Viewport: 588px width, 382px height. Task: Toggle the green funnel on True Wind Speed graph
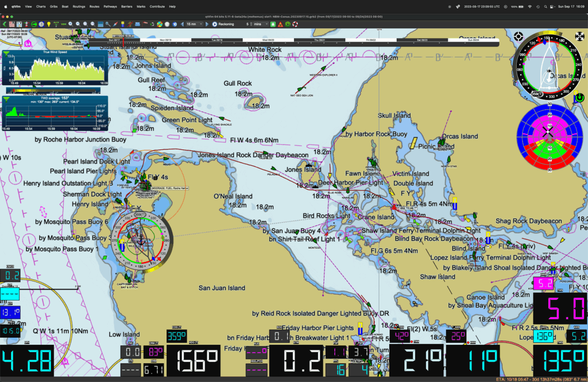tap(6, 53)
